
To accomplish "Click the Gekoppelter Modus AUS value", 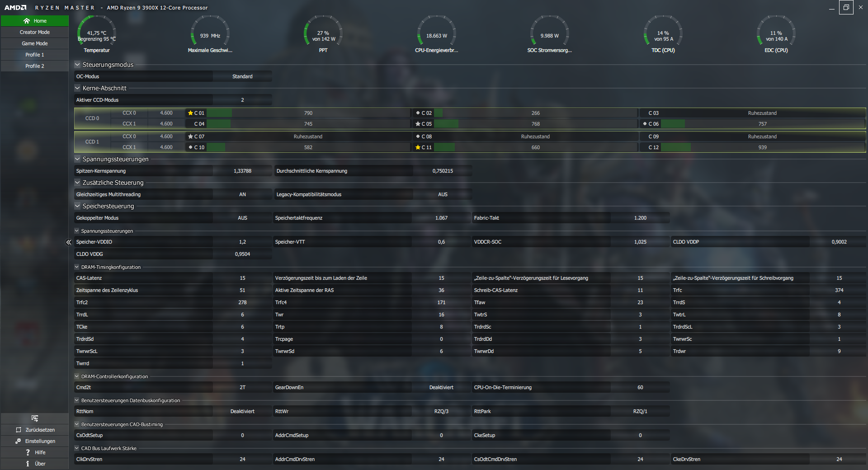I will point(242,218).
